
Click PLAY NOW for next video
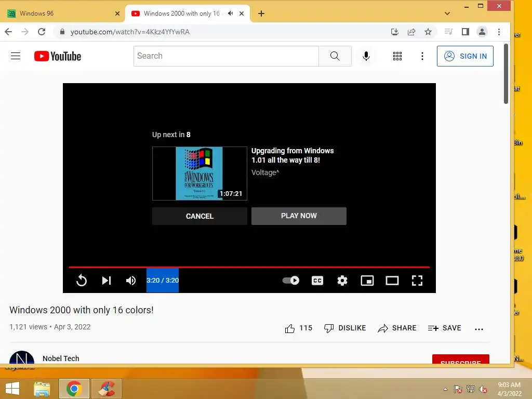pyautogui.click(x=299, y=216)
